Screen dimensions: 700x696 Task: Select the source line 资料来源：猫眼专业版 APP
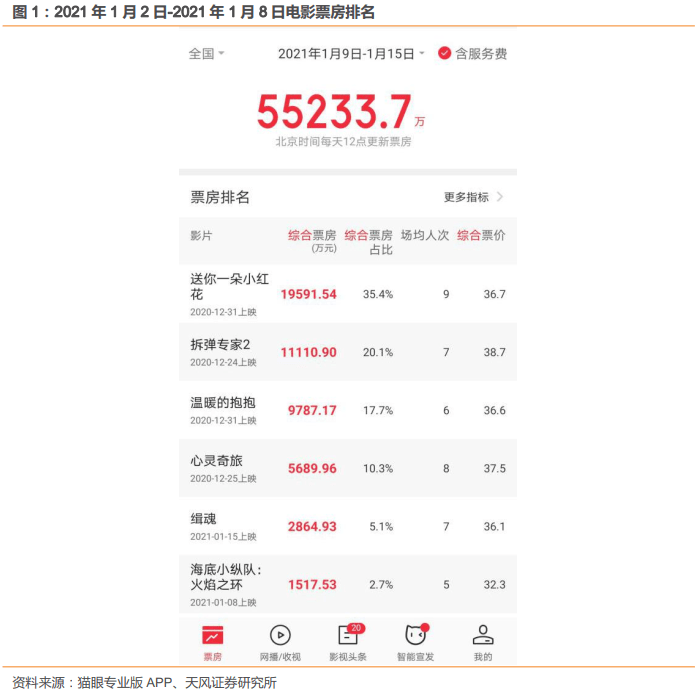pyautogui.click(x=145, y=682)
